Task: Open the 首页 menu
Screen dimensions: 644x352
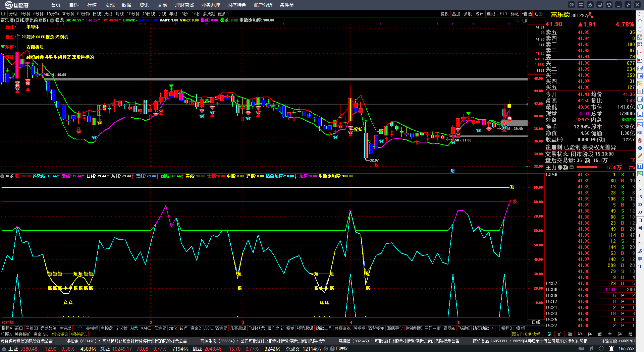Action: point(56,5)
